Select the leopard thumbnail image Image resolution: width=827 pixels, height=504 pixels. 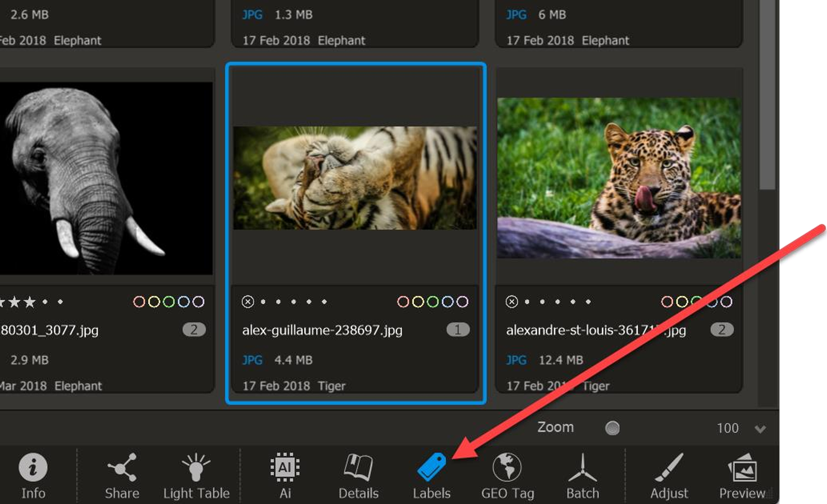click(x=619, y=178)
